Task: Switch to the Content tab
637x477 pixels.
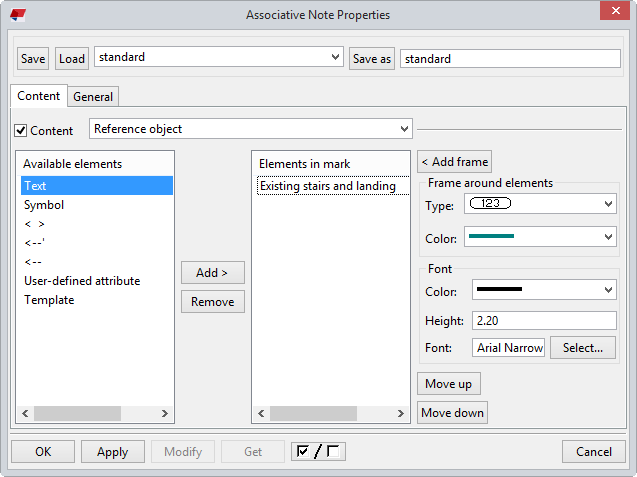Action: pos(39,97)
